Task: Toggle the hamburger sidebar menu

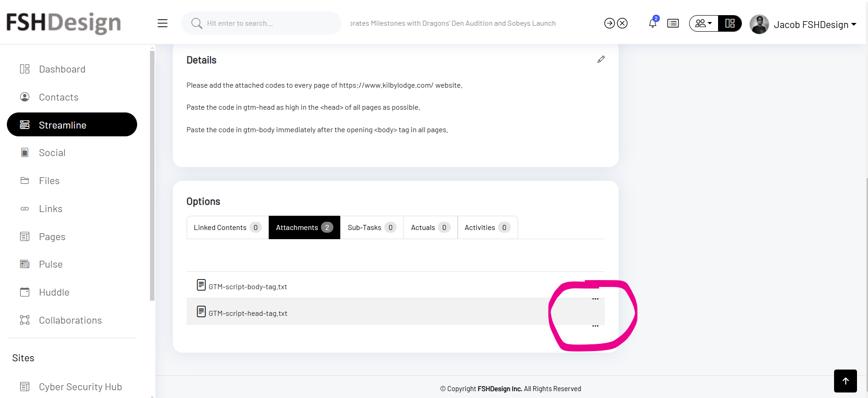Action: pos(162,23)
